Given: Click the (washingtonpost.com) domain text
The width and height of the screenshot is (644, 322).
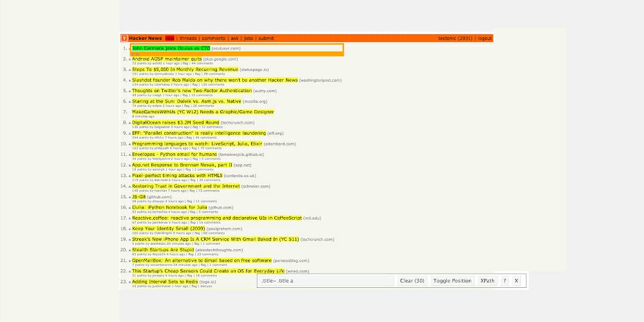Looking at the screenshot, I should [320, 80].
